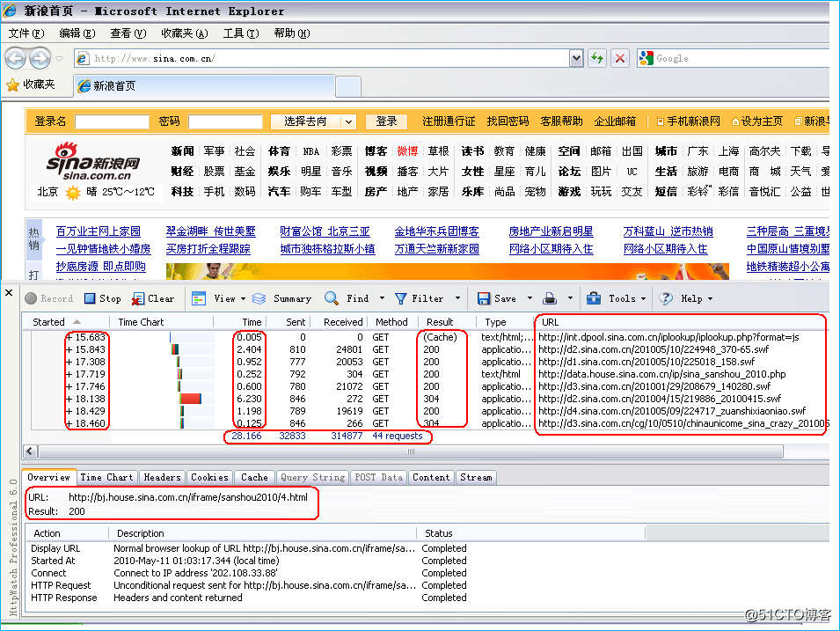
Task: Open a new blank browser tab
Action: click(348, 86)
